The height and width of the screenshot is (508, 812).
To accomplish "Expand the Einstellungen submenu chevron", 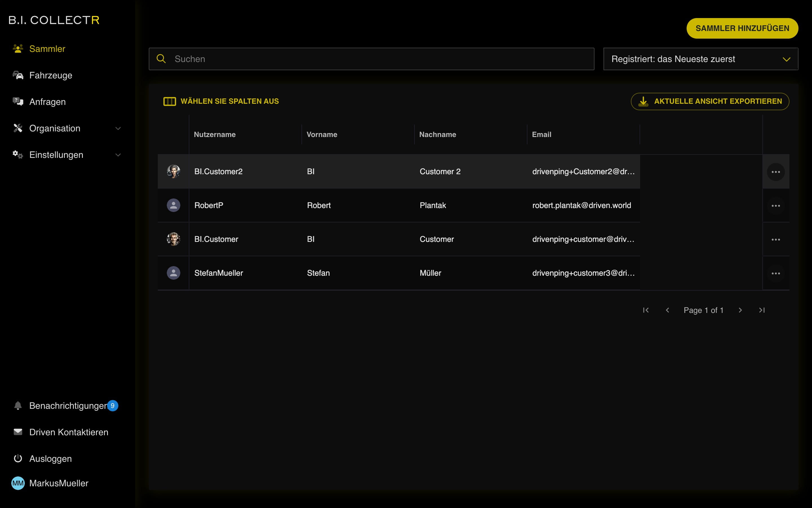I will click(118, 155).
